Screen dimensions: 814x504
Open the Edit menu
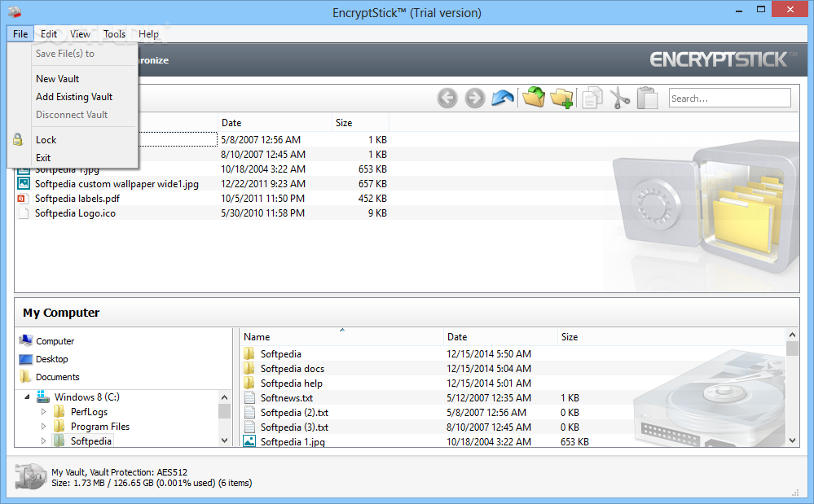point(49,33)
